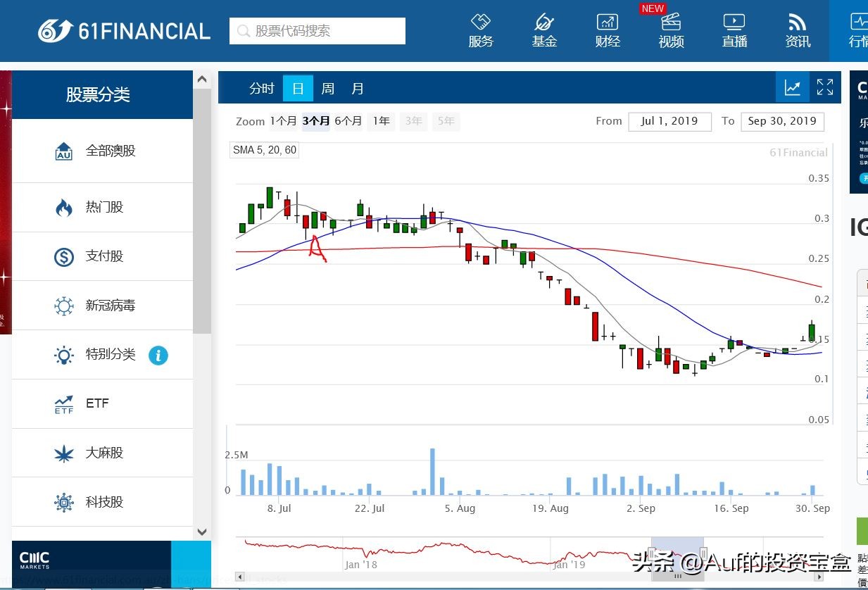Select the 1个月 zoom range

pos(283,121)
